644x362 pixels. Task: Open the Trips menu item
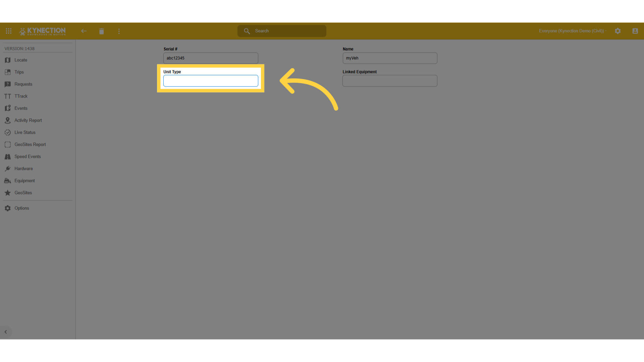pyautogui.click(x=19, y=72)
